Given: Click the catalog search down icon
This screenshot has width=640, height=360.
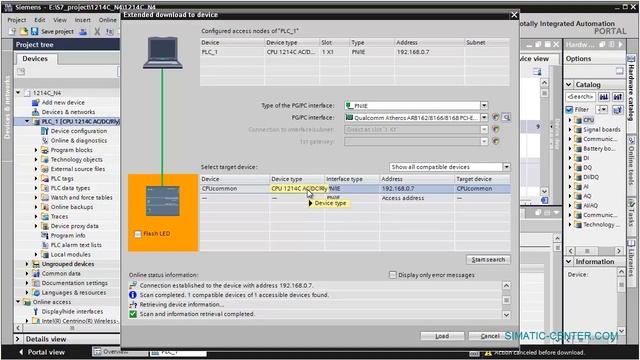Looking at the screenshot, I should click(x=604, y=97).
